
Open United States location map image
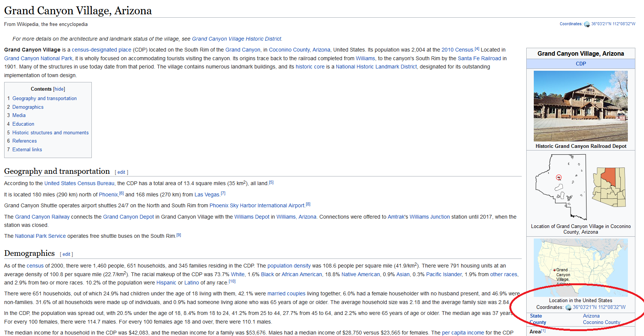(x=581, y=268)
